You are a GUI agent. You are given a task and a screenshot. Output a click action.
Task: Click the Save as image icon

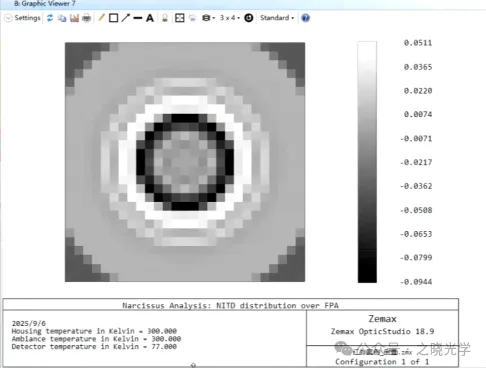tap(74, 18)
